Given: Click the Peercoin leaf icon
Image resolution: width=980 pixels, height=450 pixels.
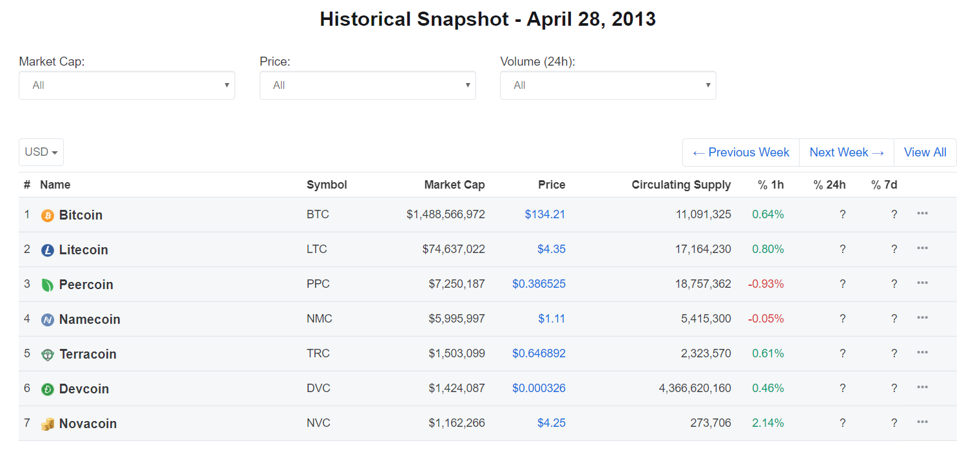Looking at the screenshot, I should (x=47, y=285).
